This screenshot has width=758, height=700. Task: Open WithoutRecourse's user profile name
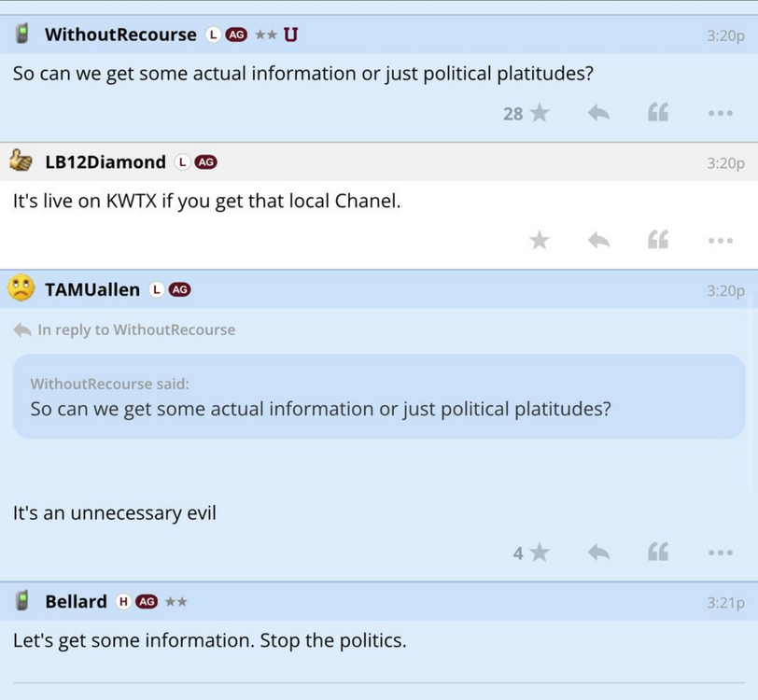point(120,35)
